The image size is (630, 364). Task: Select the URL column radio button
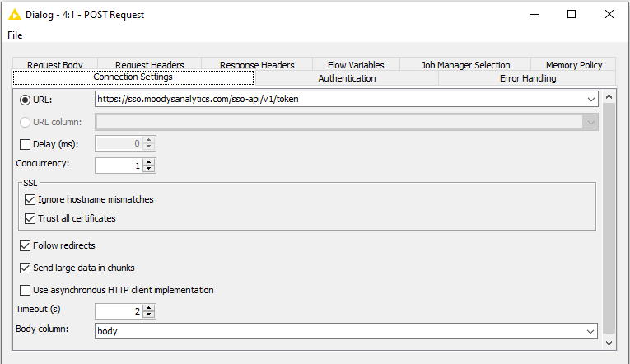pos(25,122)
